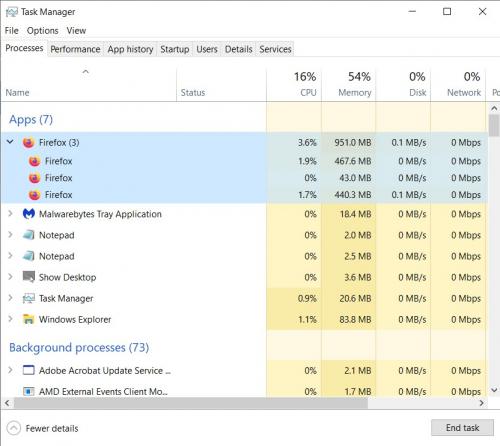The image size is (500, 446).
Task: Expand the Adobe Acrobat Update Service entry
Action: (10, 370)
